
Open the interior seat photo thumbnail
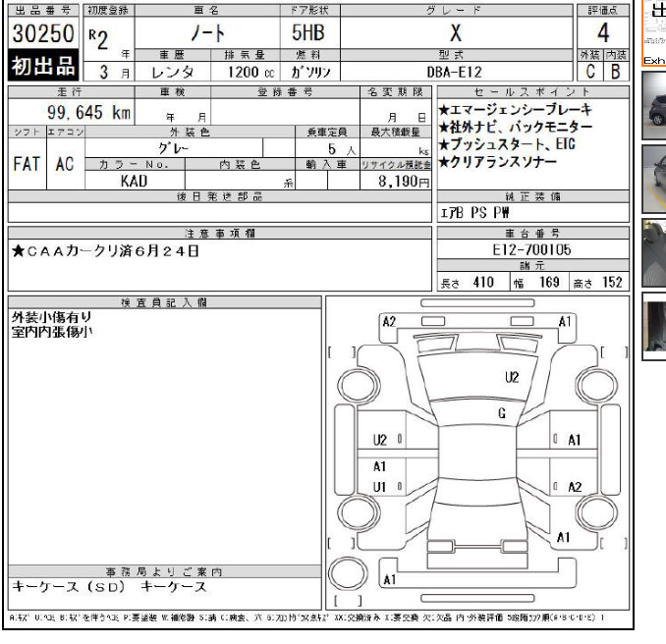654,250
